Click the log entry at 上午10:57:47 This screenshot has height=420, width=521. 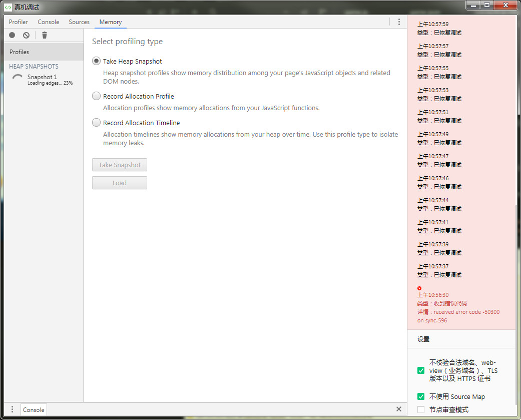[x=439, y=160]
